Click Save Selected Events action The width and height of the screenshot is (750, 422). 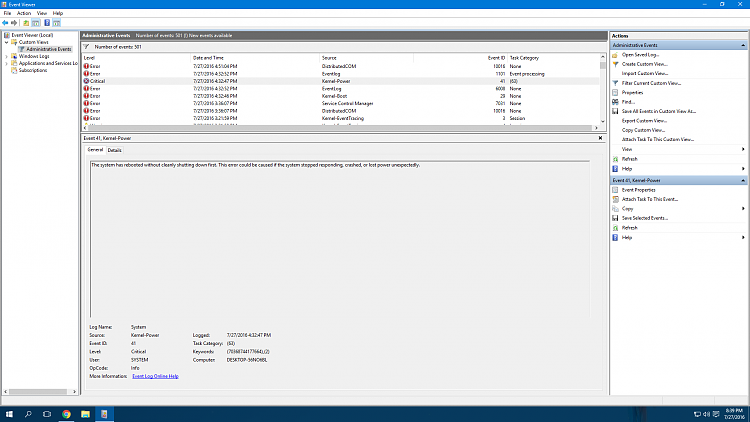pos(644,218)
